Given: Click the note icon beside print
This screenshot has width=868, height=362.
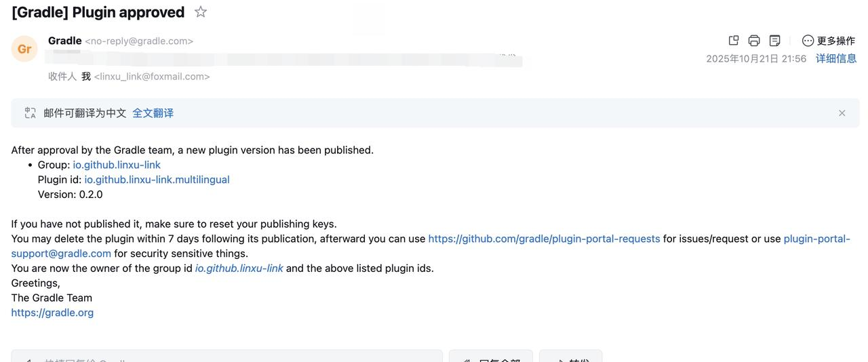Looking at the screenshot, I should point(775,41).
